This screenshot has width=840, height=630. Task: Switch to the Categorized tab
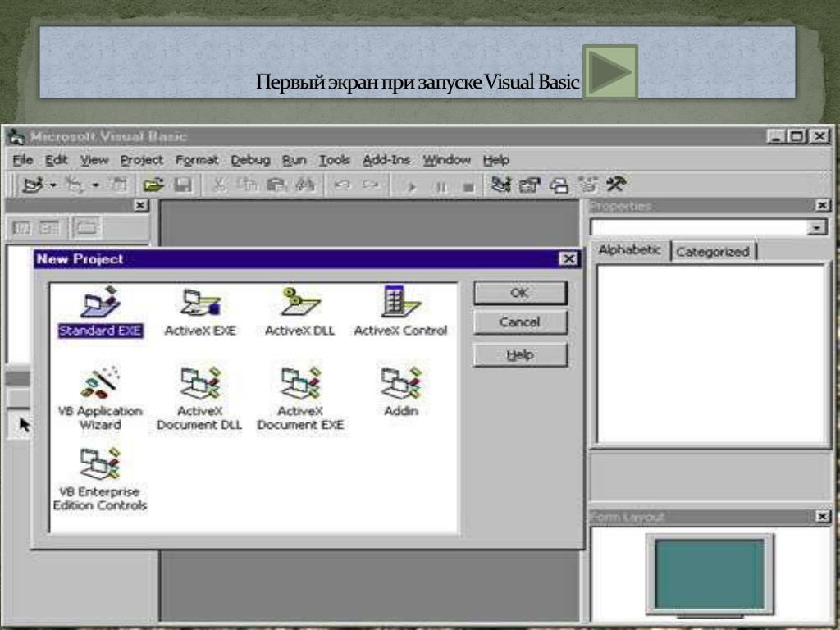coord(713,252)
